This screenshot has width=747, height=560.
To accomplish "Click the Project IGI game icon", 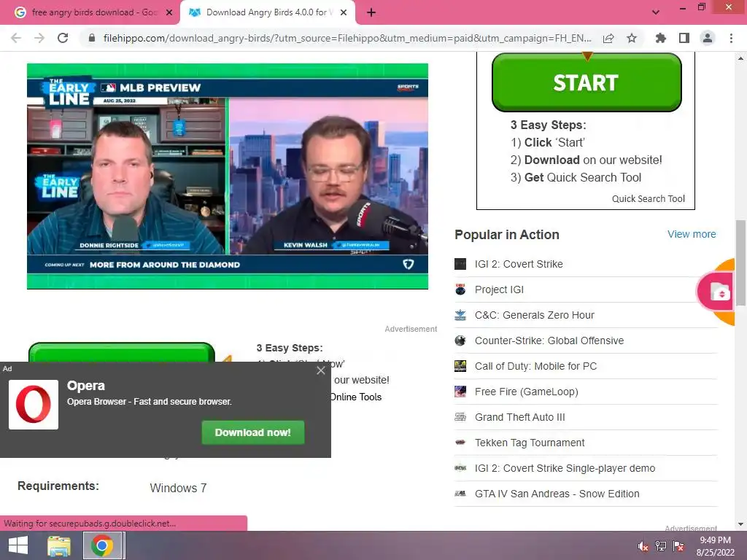I will pos(460,289).
